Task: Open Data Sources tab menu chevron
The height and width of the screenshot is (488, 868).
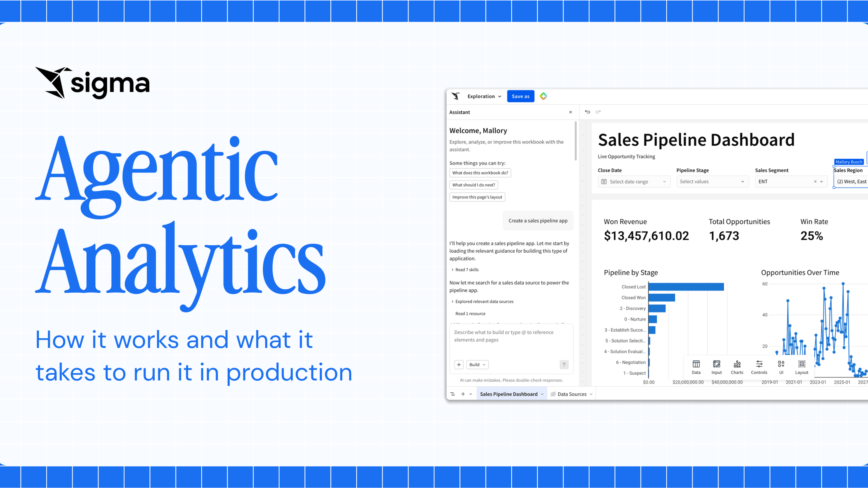Action: point(591,394)
